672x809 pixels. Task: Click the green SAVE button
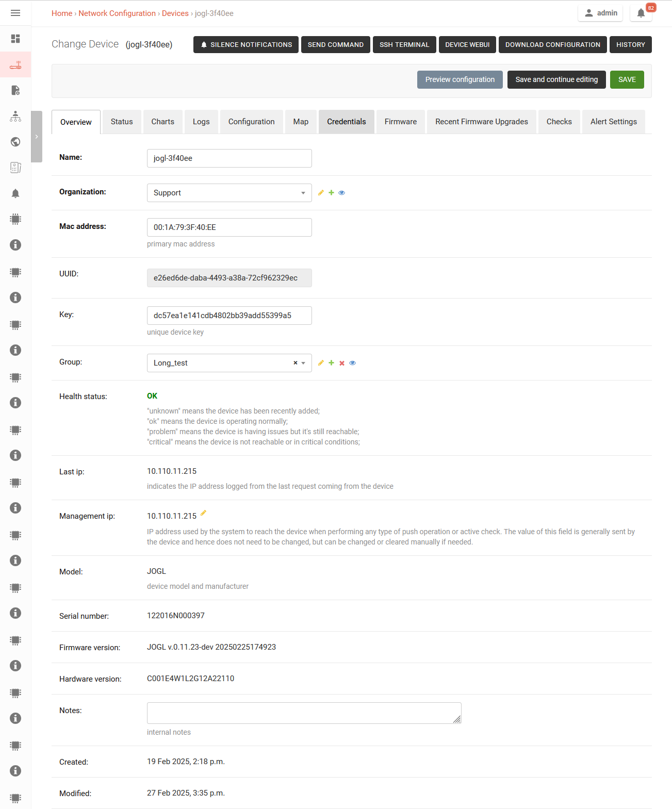tap(627, 79)
